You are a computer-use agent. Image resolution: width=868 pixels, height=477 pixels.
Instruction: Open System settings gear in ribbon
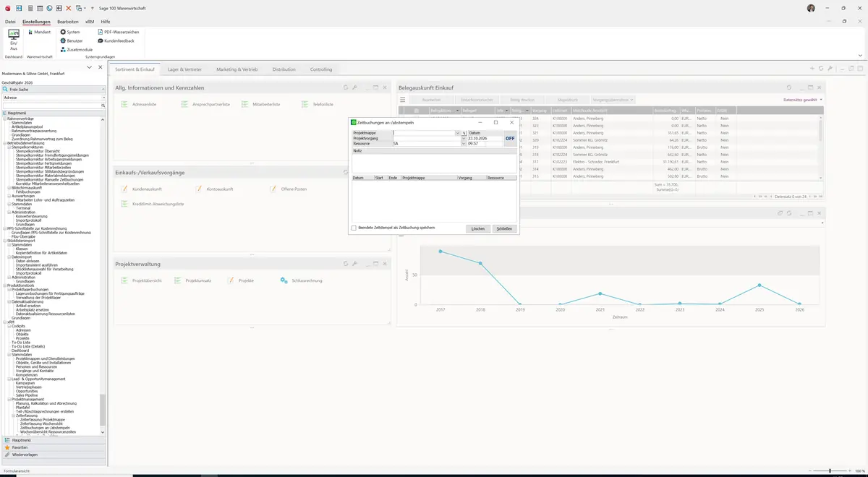coord(70,33)
